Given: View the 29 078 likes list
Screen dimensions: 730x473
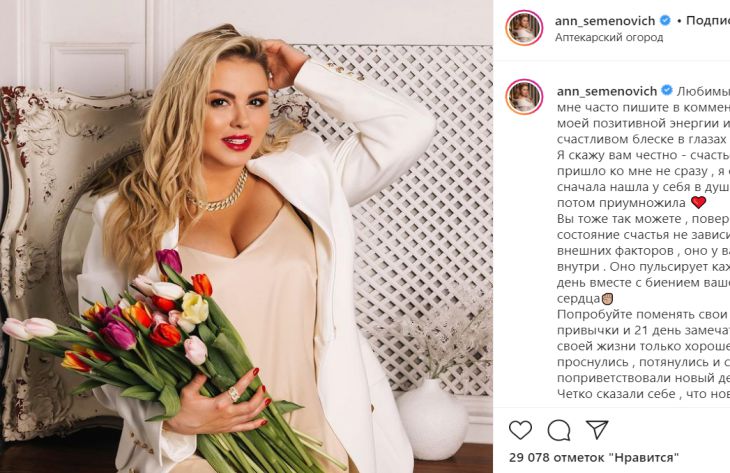Looking at the screenshot, I should pyautogui.click(x=594, y=458).
